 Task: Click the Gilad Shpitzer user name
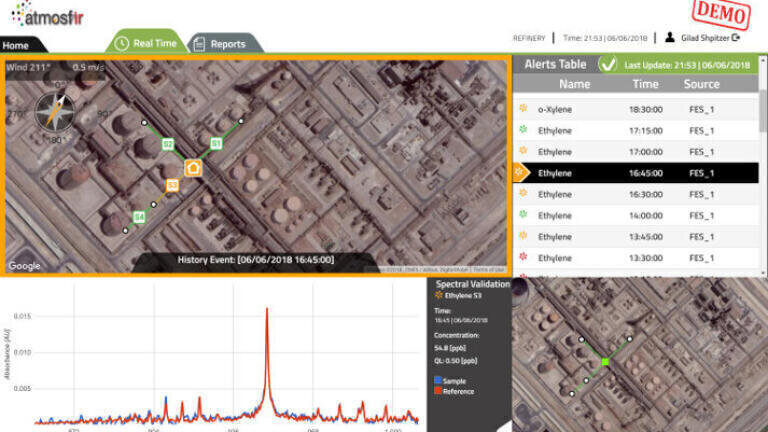click(705, 38)
